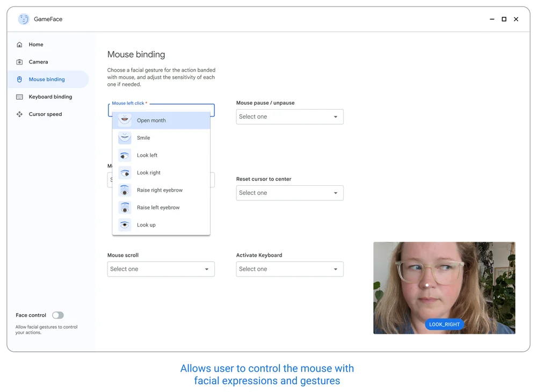Choose the Look left eye icon
Screen dimensions: 537x392
tap(125, 155)
